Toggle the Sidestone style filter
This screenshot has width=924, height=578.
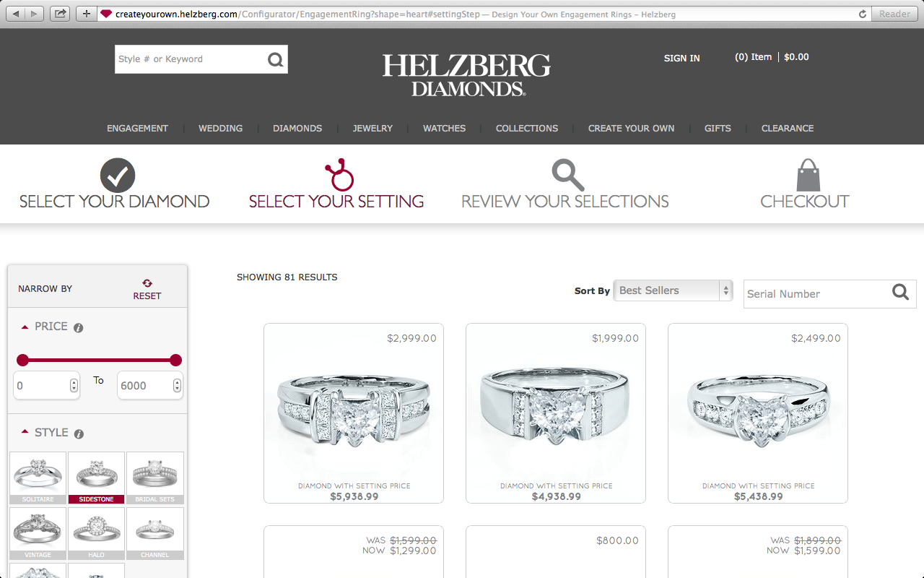point(97,478)
